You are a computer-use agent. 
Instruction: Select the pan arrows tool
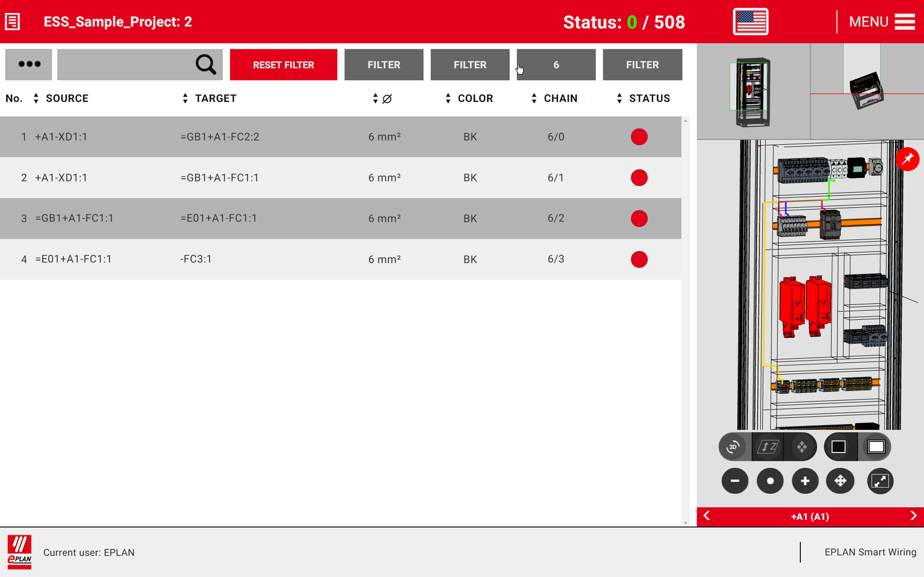click(x=840, y=481)
